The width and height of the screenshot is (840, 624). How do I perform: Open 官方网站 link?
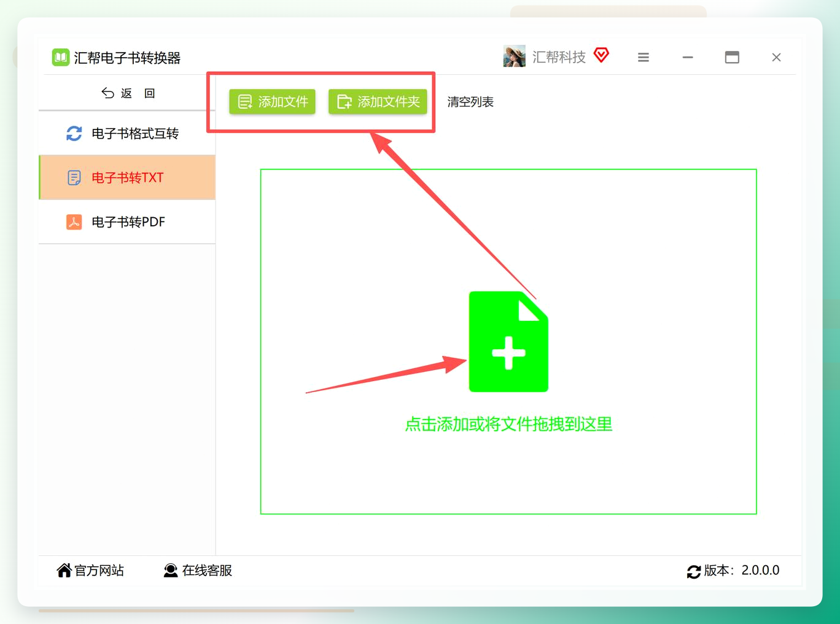(x=90, y=571)
